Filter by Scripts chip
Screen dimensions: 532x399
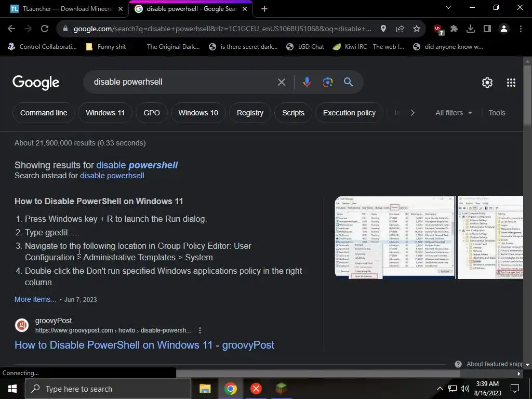[293, 113]
